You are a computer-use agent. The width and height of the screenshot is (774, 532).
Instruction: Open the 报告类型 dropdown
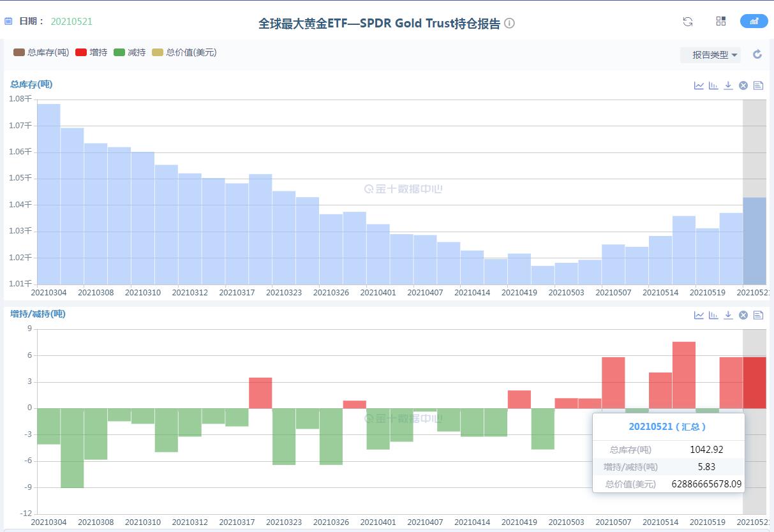711,55
